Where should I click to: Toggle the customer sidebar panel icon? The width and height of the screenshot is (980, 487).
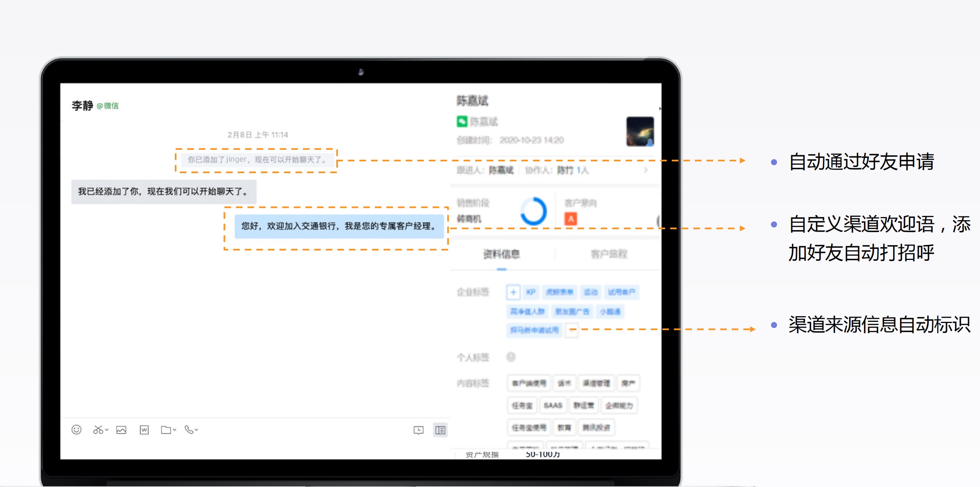(x=440, y=430)
